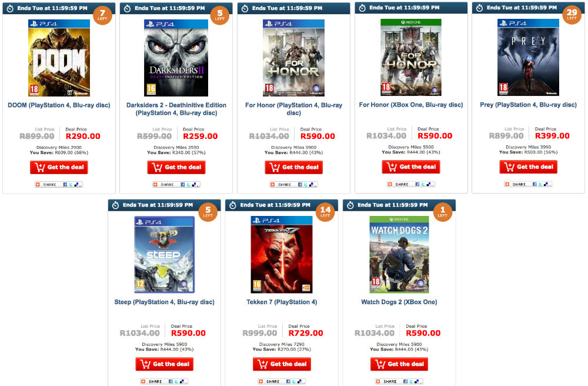Get the deal for DOOM
This screenshot has width=588, height=386.
[x=59, y=167]
